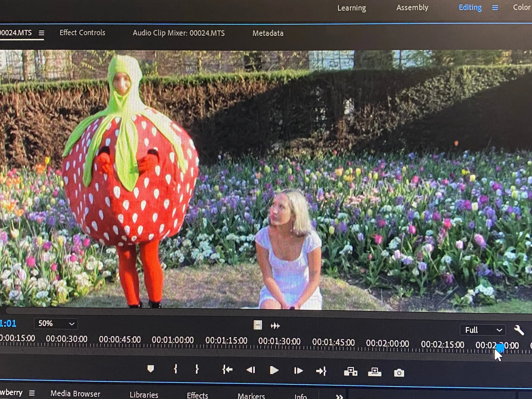The image size is (532, 399).
Task: Click the Overwrite clip icon
Action: coord(375,372)
